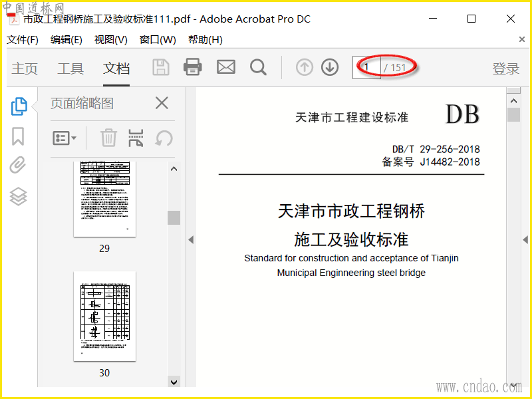This screenshot has height=399, width=532.
Task: Print the document with printer icon
Action: coord(193,67)
